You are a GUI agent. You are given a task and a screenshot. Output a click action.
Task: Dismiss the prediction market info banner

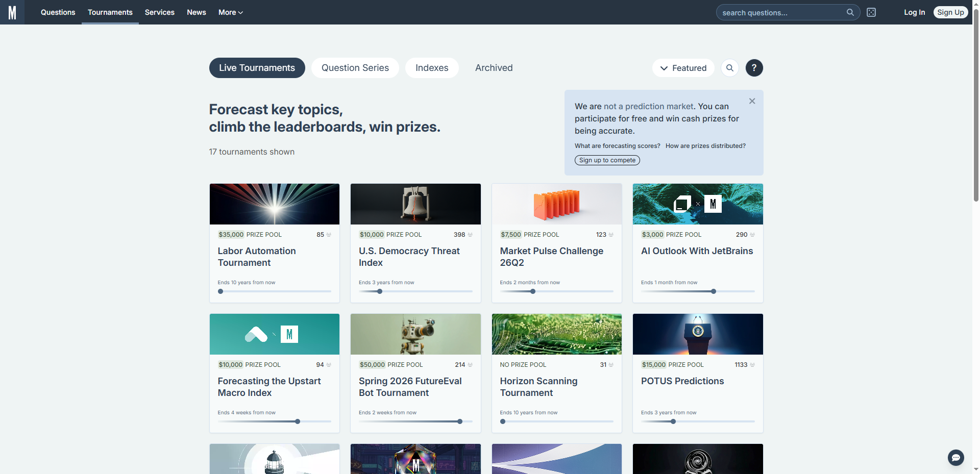point(752,101)
